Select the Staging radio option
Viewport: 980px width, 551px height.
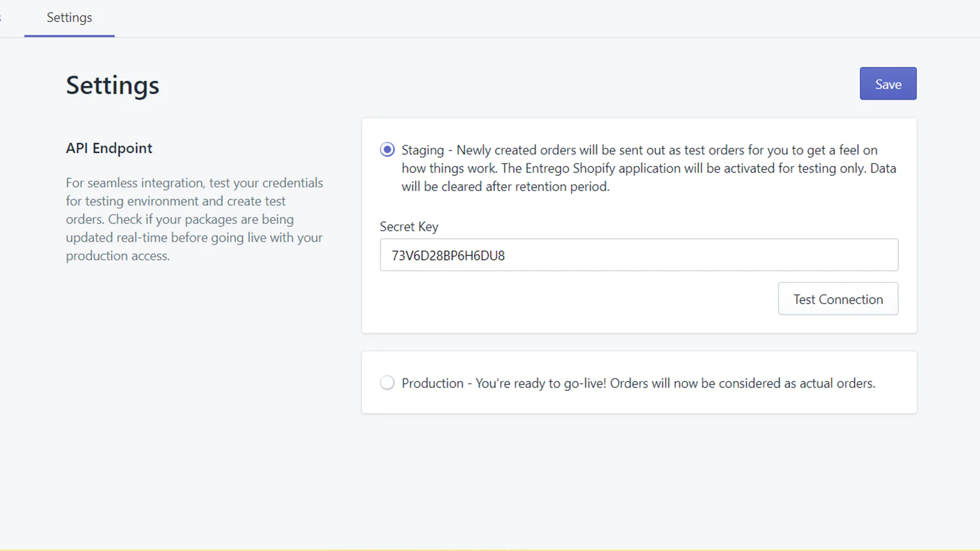pyautogui.click(x=387, y=150)
